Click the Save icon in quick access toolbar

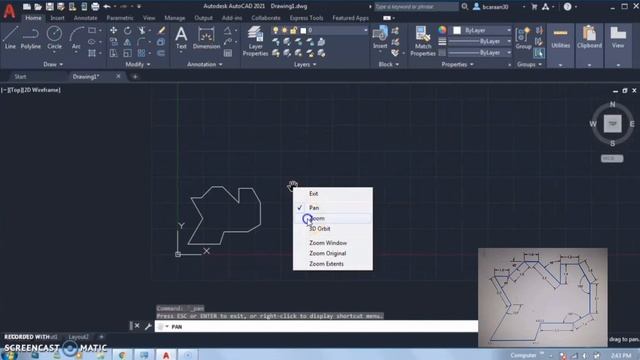pos(49,7)
